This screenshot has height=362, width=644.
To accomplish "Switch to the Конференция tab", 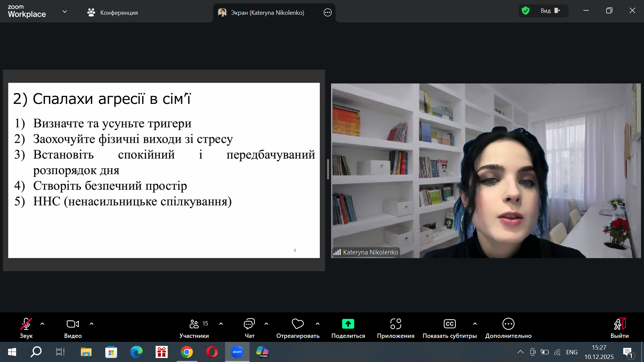I will coord(112,13).
